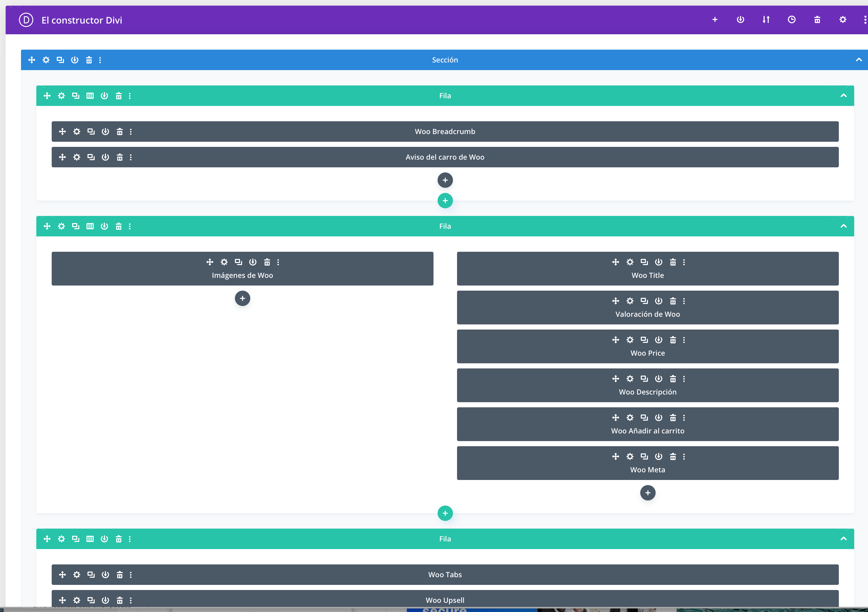Open second Fila more options dots
This screenshot has height=612, width=868.
pos(130,226)
